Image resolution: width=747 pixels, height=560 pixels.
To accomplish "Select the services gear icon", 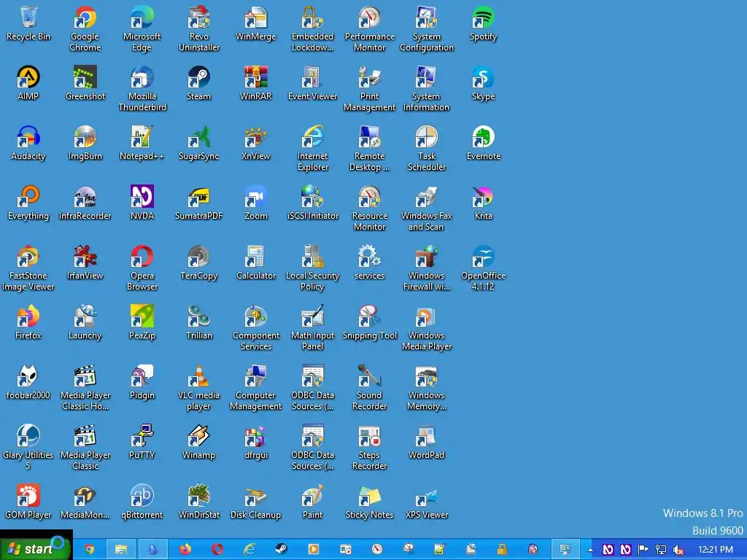I will 370,262.
